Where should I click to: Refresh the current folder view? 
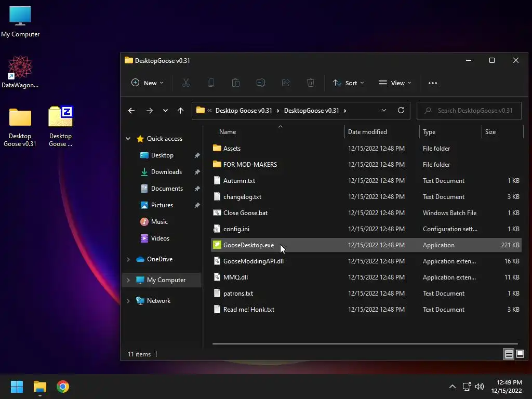tap(401, 110)
